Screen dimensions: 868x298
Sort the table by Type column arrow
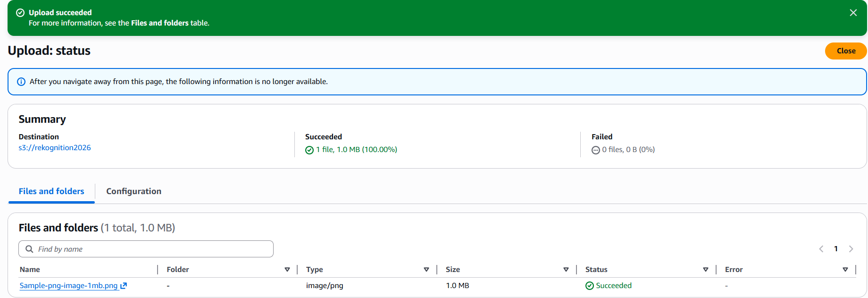[x=426, y=270]
